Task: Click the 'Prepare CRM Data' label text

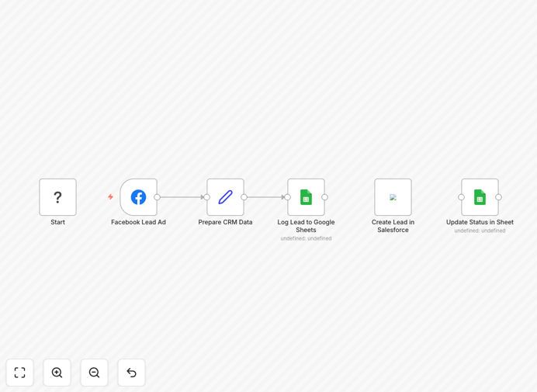Action: tap(225, 222)
